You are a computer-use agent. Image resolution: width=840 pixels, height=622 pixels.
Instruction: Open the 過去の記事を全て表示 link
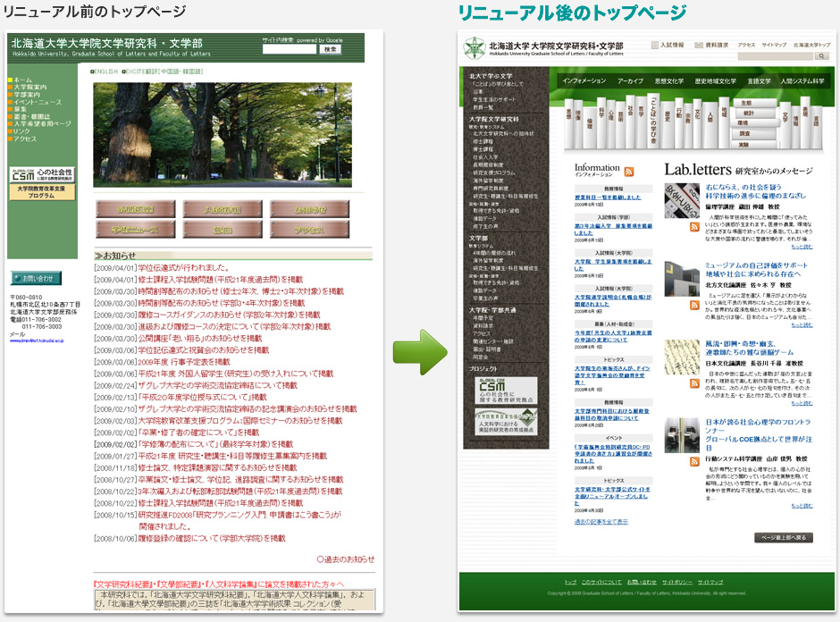pos(601,521)
